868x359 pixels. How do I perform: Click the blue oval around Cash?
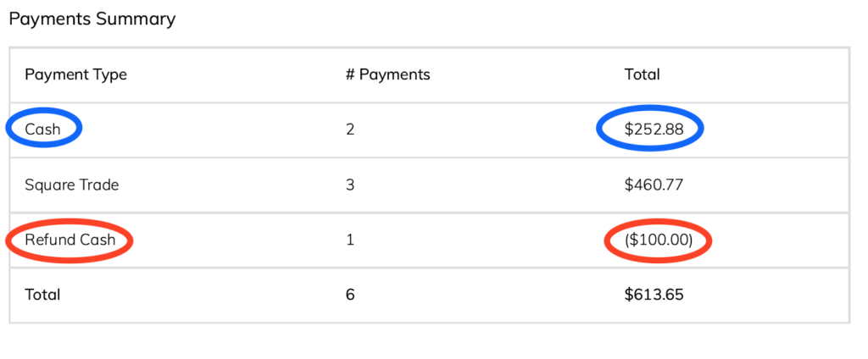[44, 129]
